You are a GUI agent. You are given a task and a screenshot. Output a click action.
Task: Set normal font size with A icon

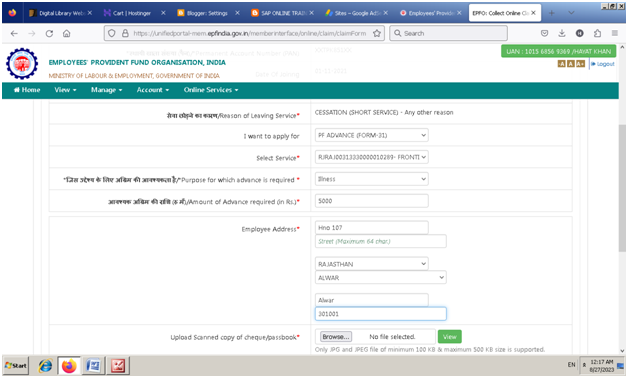pyautogui.click(x=571, y=64)
